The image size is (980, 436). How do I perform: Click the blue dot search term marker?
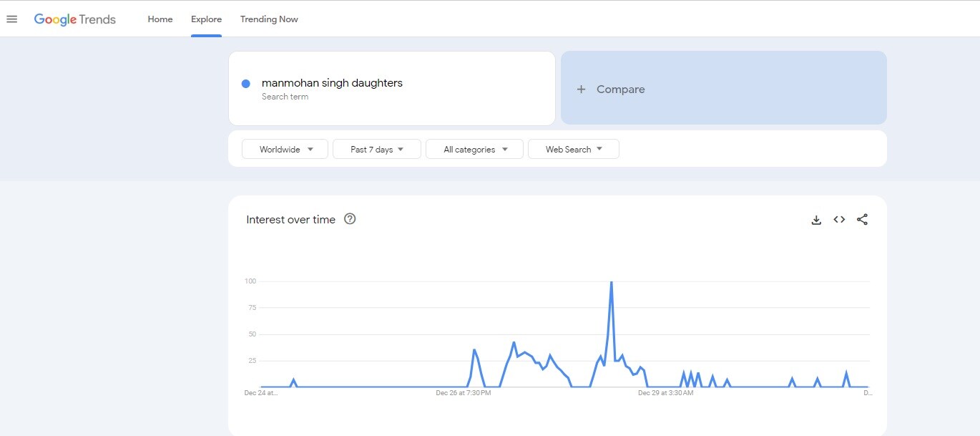pyautogui.click(x=246, y=84)
